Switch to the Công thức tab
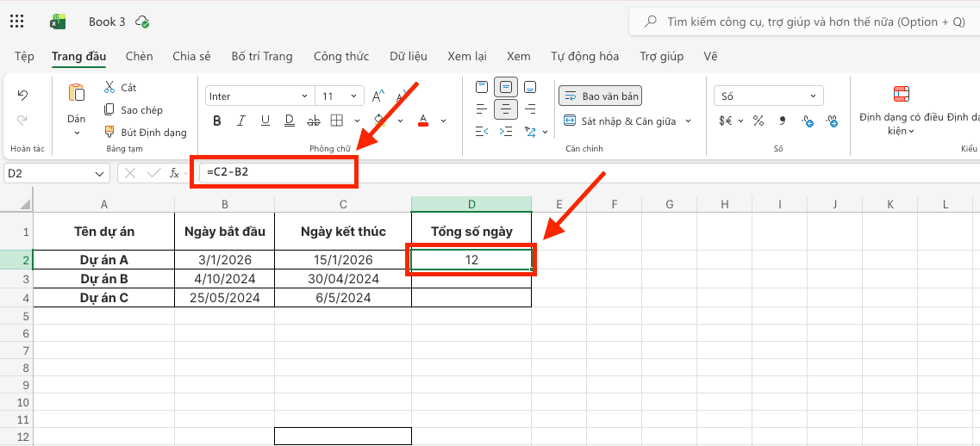The image size is (980, 446). point(341,56)
